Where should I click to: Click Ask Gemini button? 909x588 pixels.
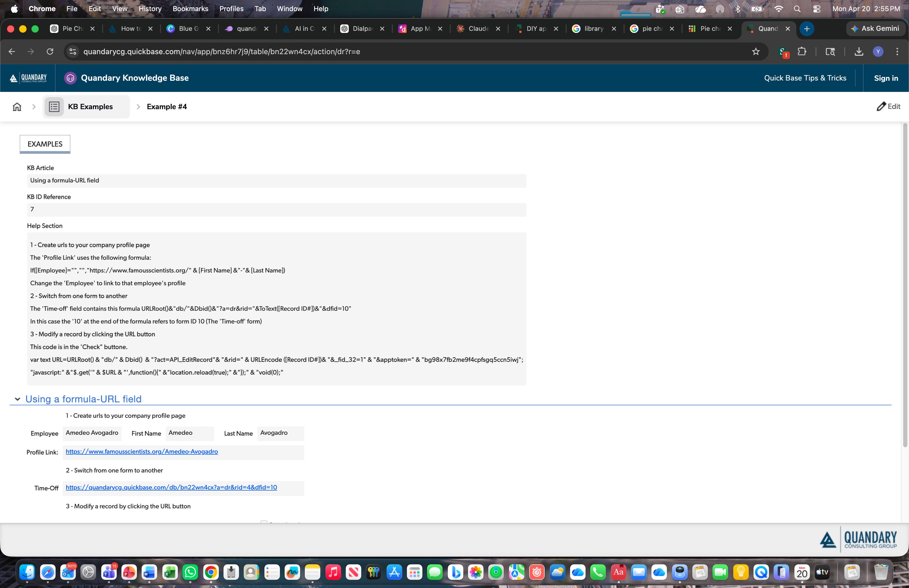tap(875, 29)
